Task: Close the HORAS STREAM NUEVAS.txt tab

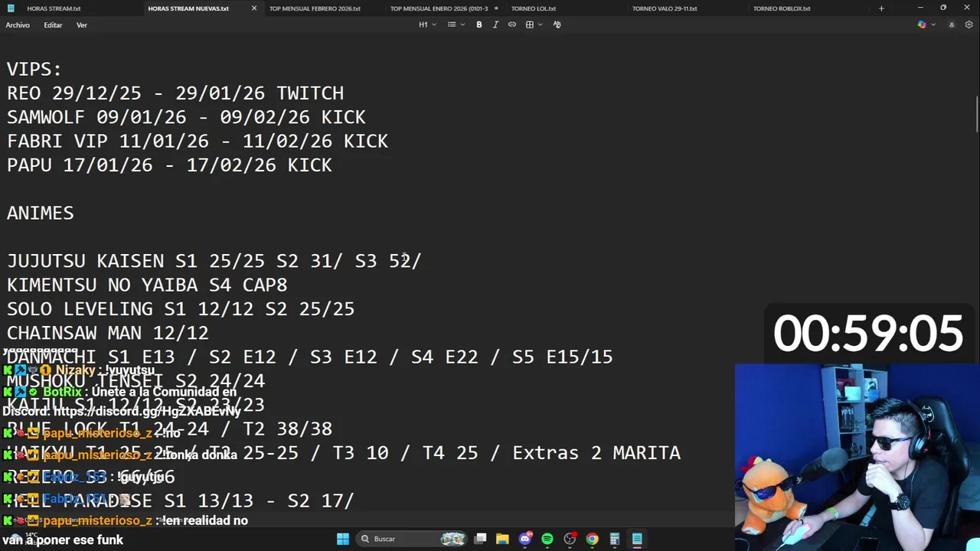Action: pyautogui.click(x=254, y=8)
